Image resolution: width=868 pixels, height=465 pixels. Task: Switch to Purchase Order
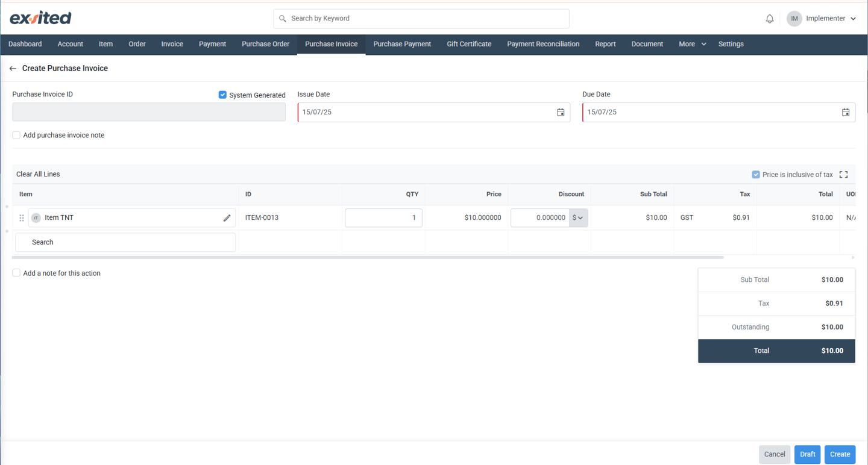[x=266, y=44]
